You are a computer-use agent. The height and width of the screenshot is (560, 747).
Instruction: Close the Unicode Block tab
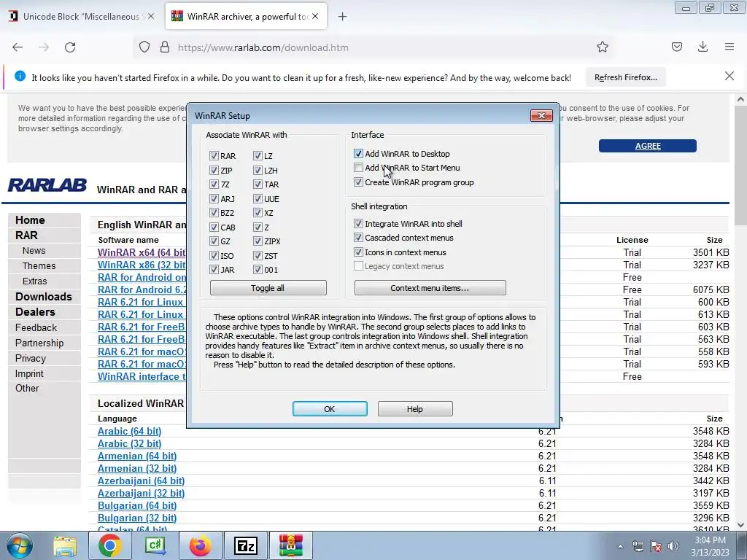[x=150, y=16]
